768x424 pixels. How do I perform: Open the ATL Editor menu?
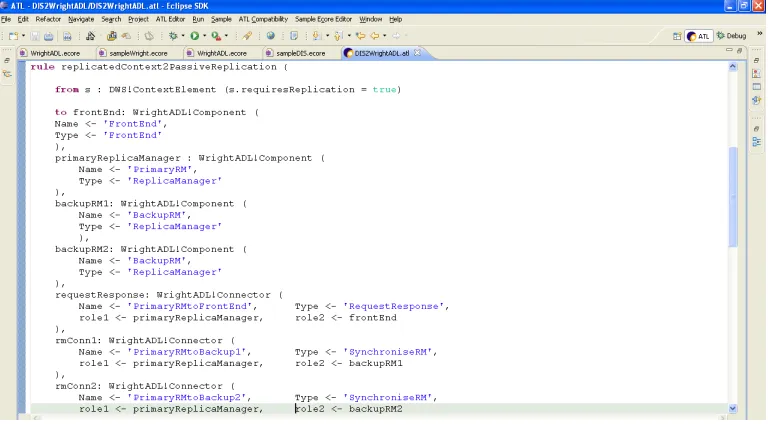coord(170,19)
